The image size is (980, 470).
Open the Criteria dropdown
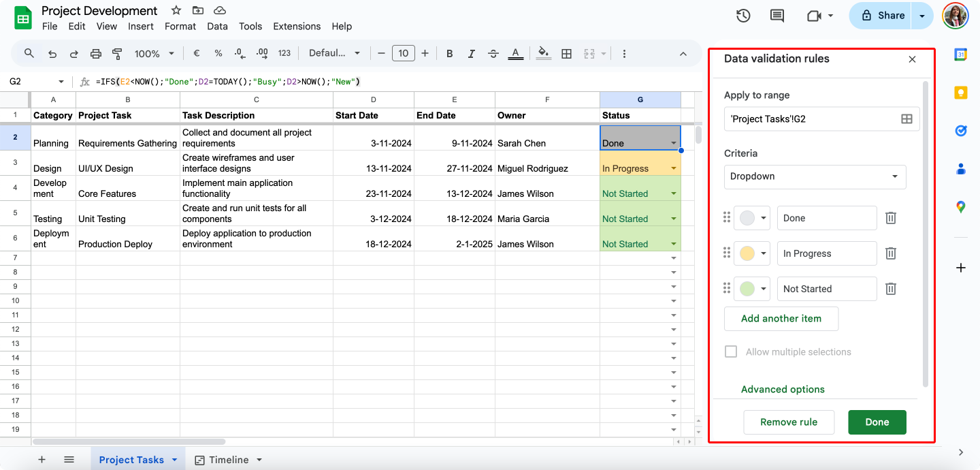tap(815, 176)
